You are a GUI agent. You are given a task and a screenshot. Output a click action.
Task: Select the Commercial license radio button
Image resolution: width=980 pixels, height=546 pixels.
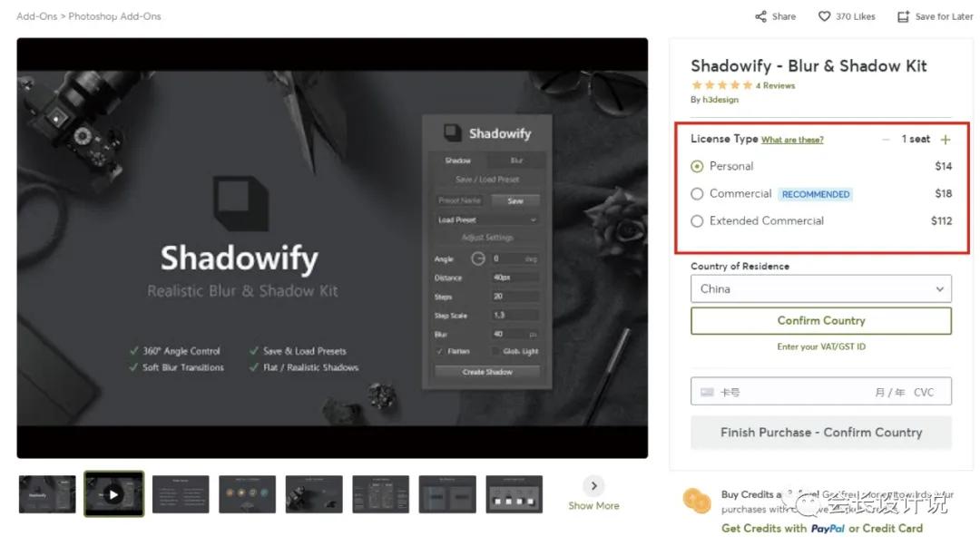coord(697,194)
